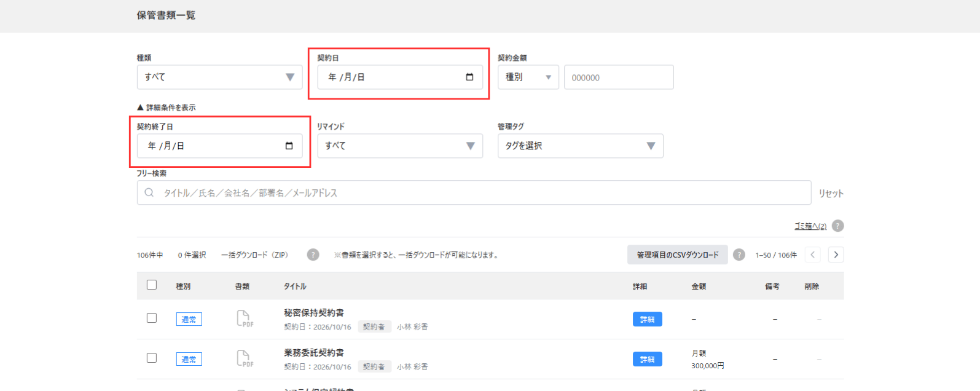Viewport: 980px width, 391px height.
Task: Click the 1-50 / 106件 pagination text
Action: pos(776,255)
